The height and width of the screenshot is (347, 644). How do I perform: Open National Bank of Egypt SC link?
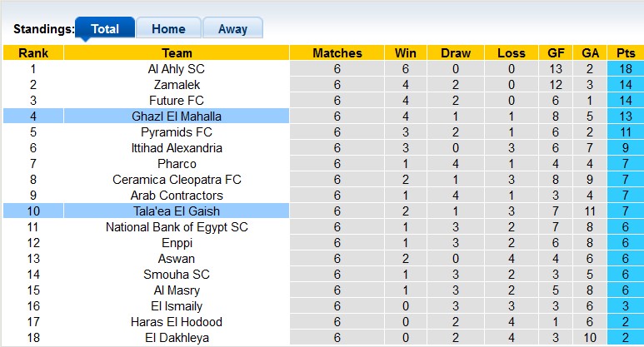177,227
